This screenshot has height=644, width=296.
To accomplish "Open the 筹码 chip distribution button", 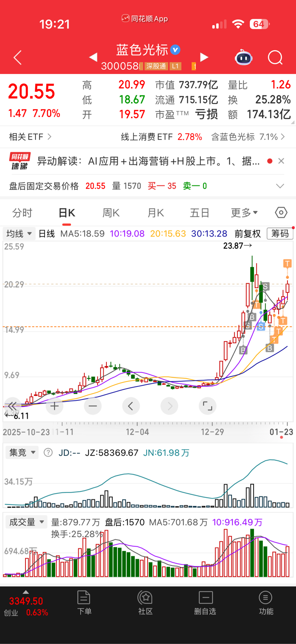I will (x=280, y=234).
